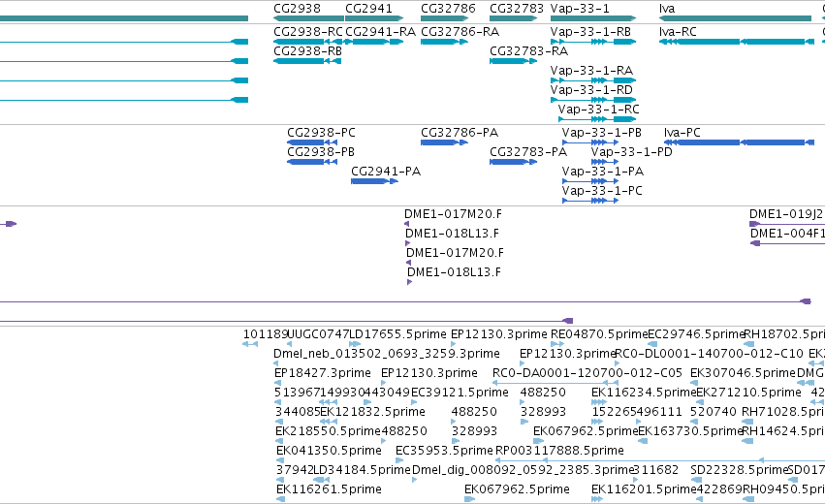
Task: Select EST EK218550.5prime
Action: 328,431
